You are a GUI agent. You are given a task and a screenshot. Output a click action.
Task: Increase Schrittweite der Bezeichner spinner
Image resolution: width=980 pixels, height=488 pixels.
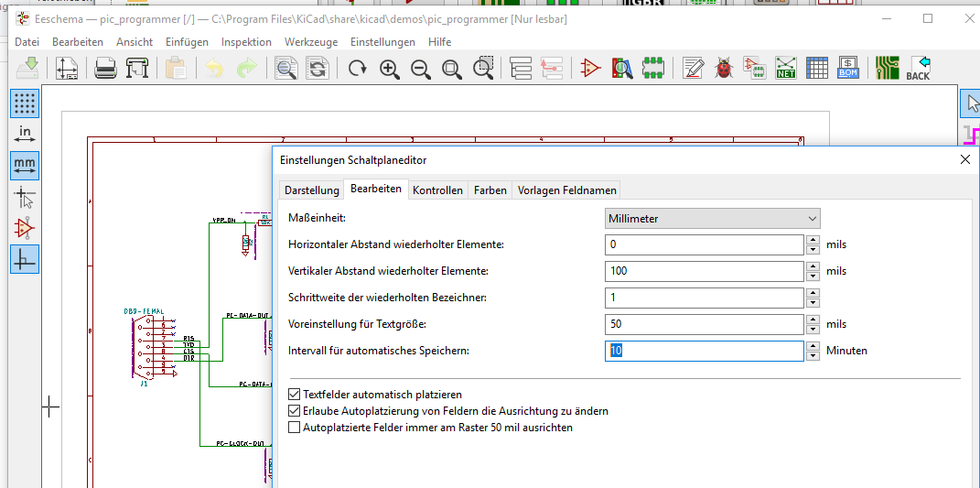coord(813,292)
